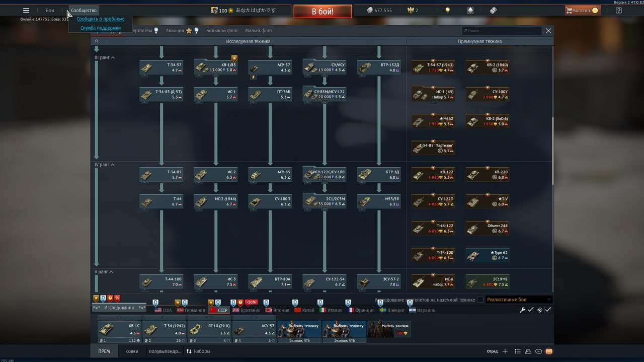Click the help question mark icon

point(619,11)
